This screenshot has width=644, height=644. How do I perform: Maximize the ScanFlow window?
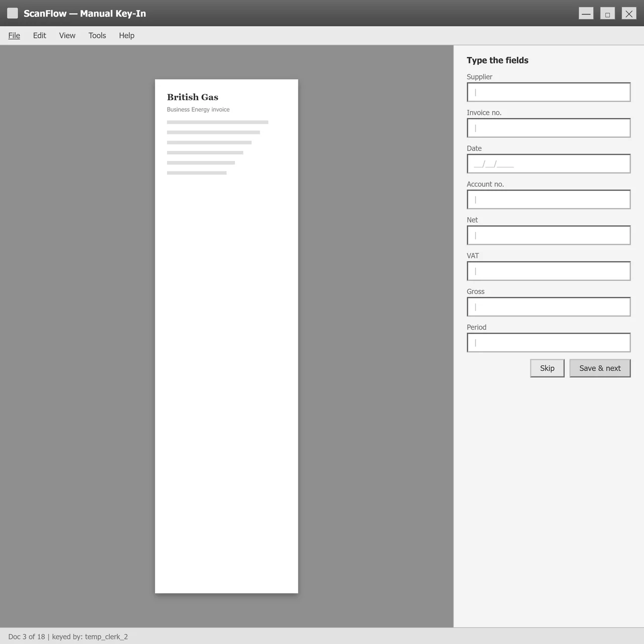tap(607, 14)
